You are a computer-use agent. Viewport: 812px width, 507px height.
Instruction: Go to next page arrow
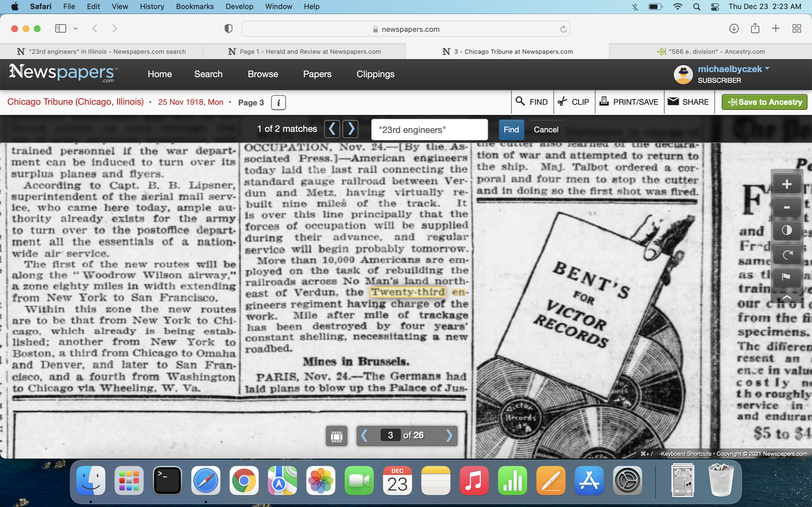coord(449,435)
